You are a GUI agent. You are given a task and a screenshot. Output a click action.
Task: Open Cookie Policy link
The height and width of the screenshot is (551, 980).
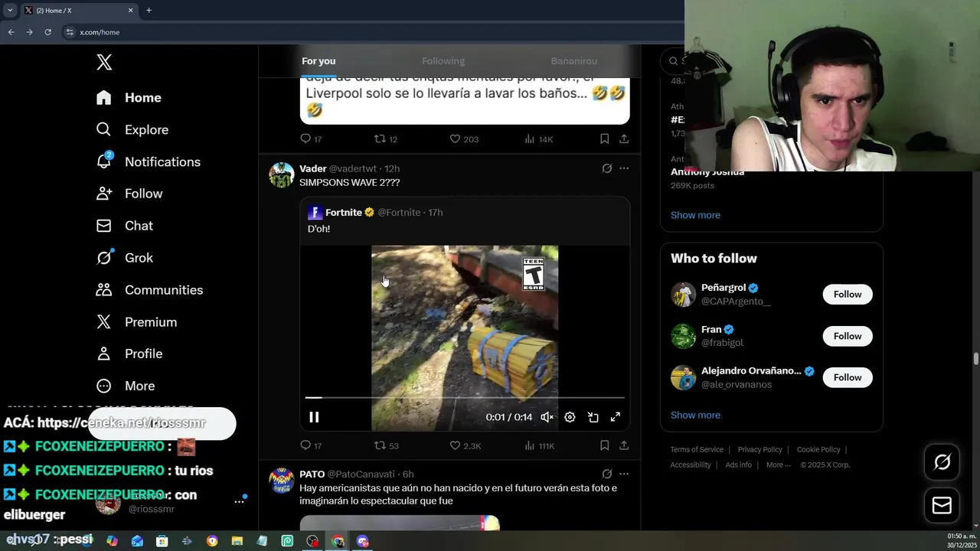(x=818, y=450)
